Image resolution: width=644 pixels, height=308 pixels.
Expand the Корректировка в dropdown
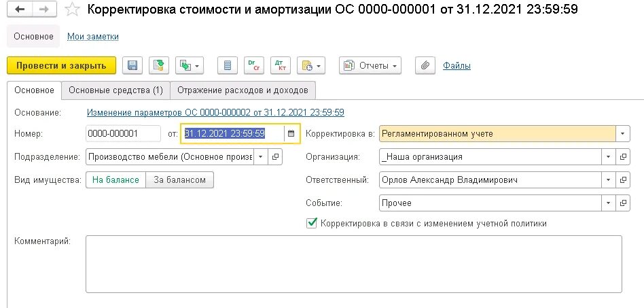(623, 134)
